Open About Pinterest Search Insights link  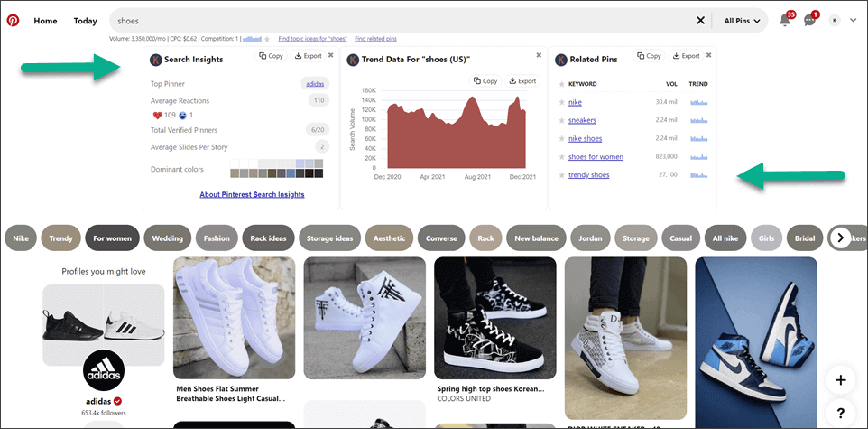click(252, 194)
